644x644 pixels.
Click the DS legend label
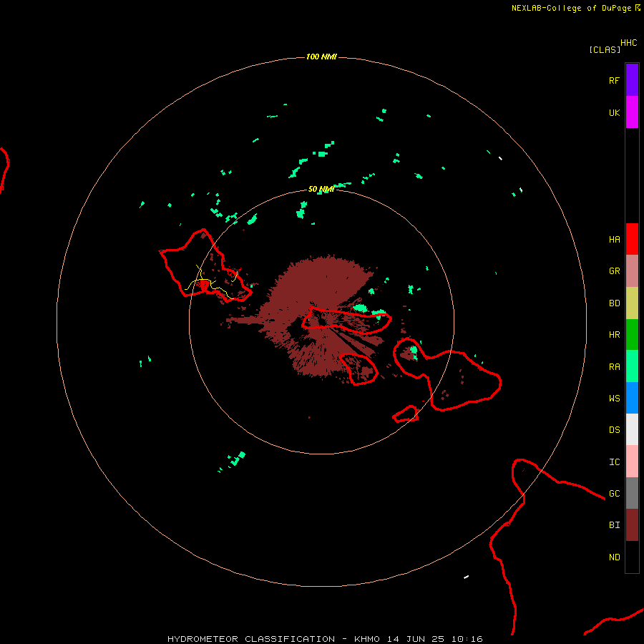point(614,429)
